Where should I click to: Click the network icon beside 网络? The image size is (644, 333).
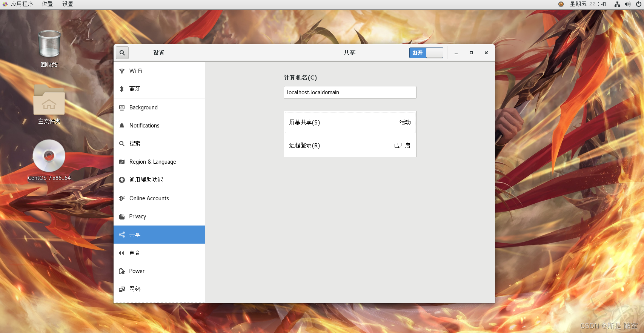click(122, 289)
